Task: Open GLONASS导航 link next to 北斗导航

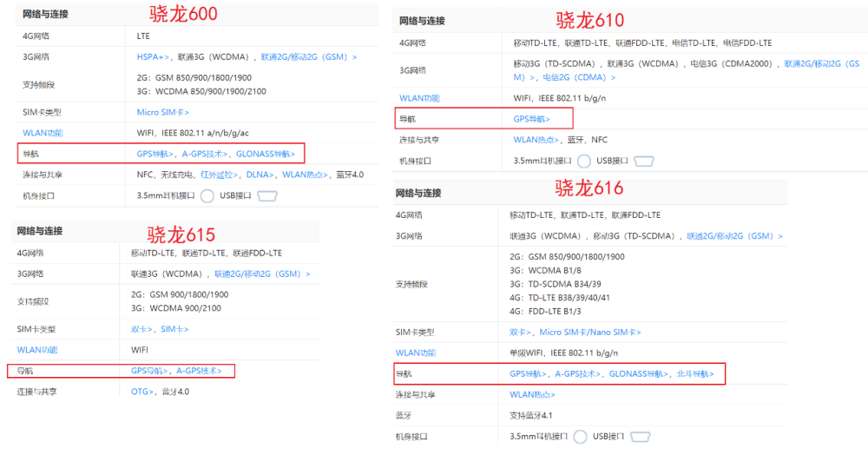Action: (x=638, y=374)
